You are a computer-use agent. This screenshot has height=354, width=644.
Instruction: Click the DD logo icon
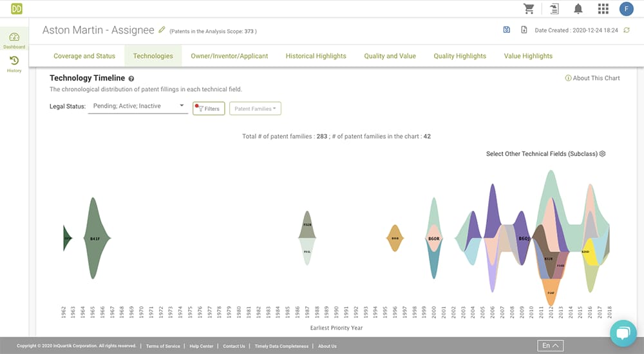coord(17,8)
